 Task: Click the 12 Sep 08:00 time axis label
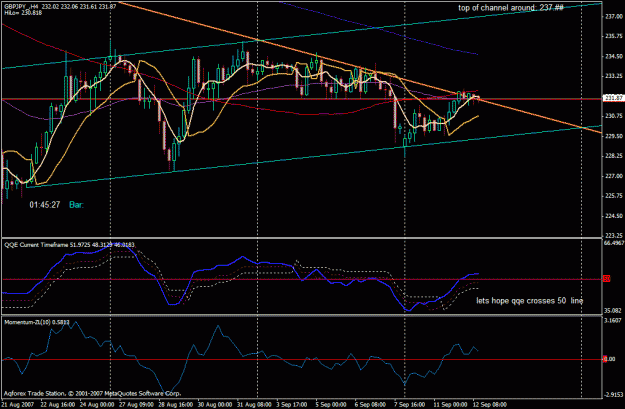(x=490, y=404)
